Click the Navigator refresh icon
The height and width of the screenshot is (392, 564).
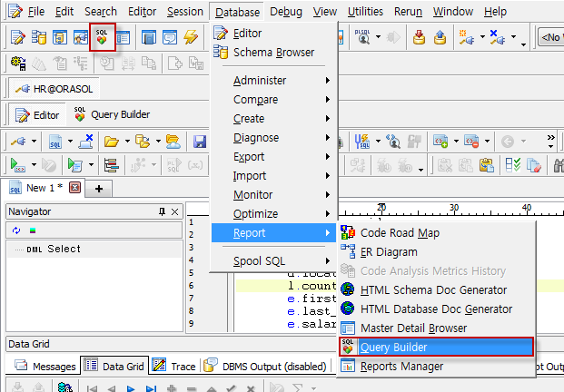point(16,230)
